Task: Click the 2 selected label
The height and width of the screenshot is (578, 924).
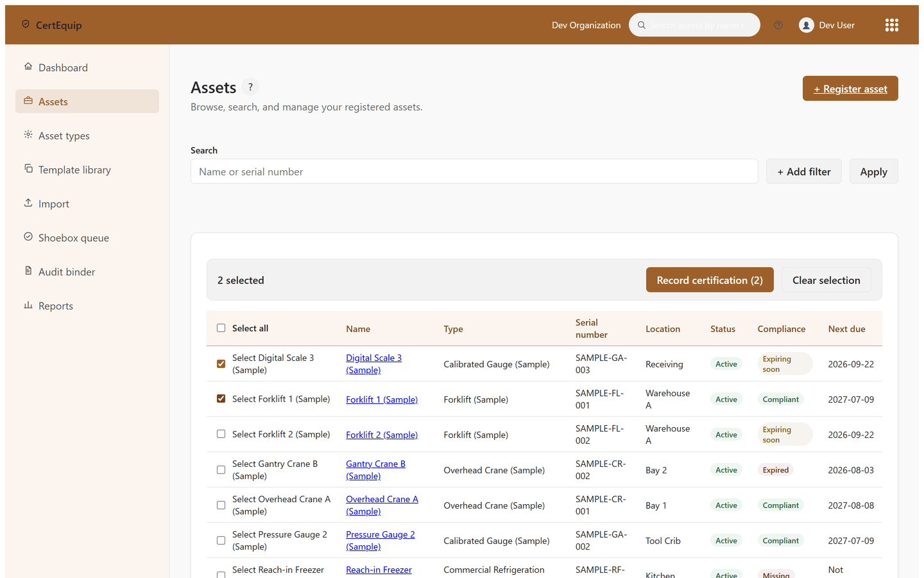Action: (241, 280)
